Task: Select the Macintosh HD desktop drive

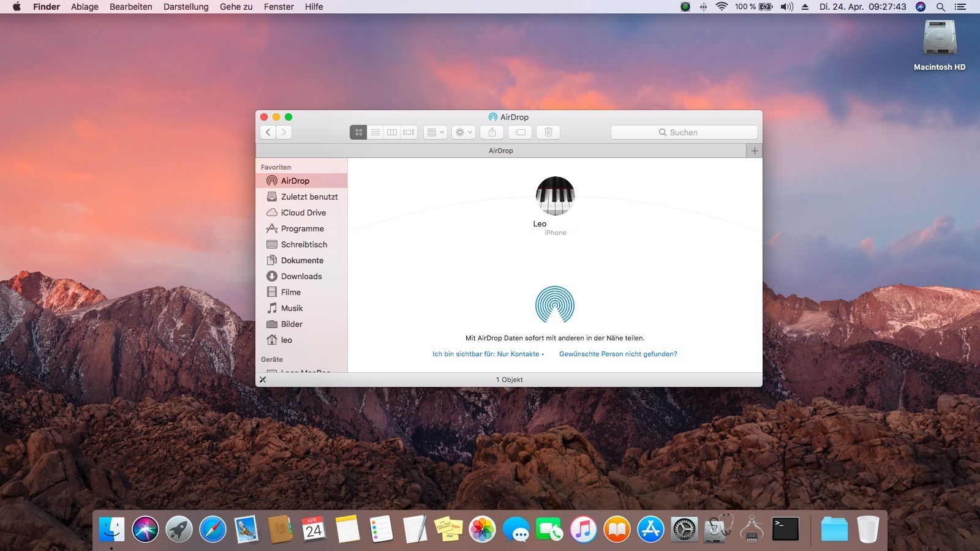Action: click(x=940, y=46)
